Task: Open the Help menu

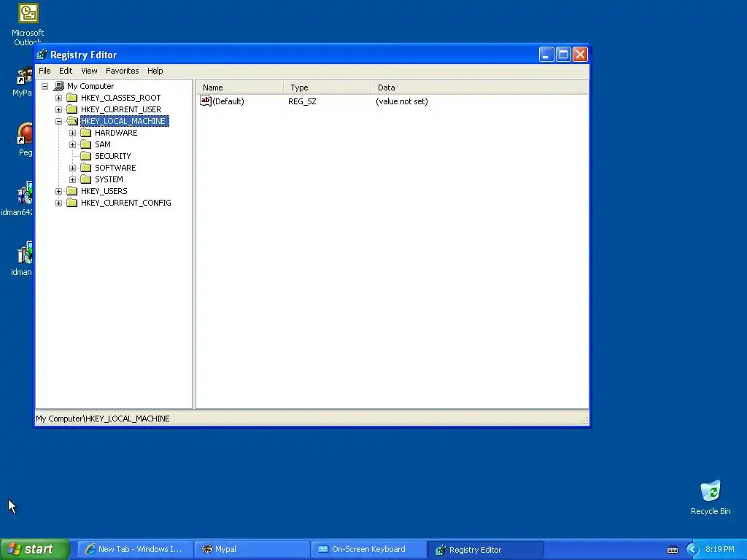Action: (155, 71)
